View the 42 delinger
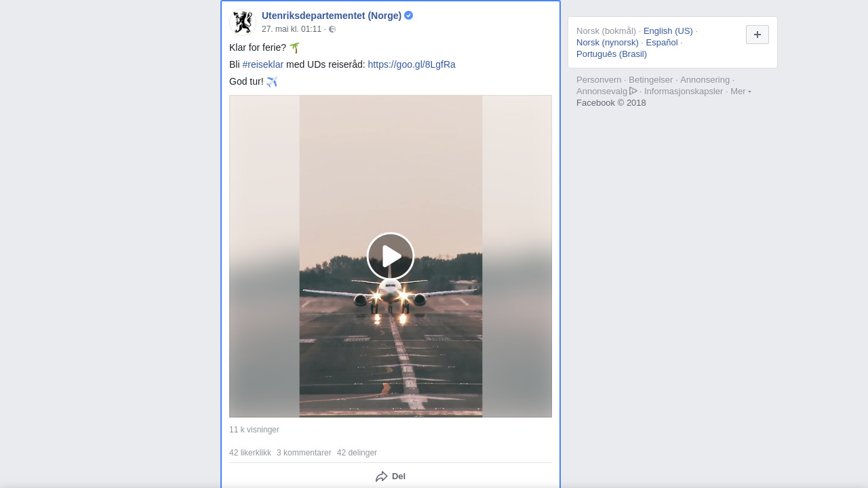This screenshot has height=488, width=868. coord(357,453)
